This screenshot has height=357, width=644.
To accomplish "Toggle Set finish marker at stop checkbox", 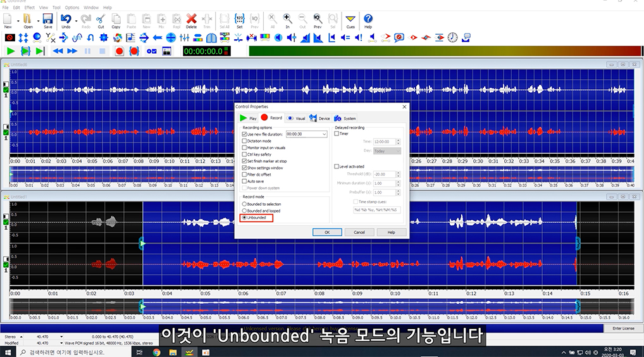I will pos(244,161).
